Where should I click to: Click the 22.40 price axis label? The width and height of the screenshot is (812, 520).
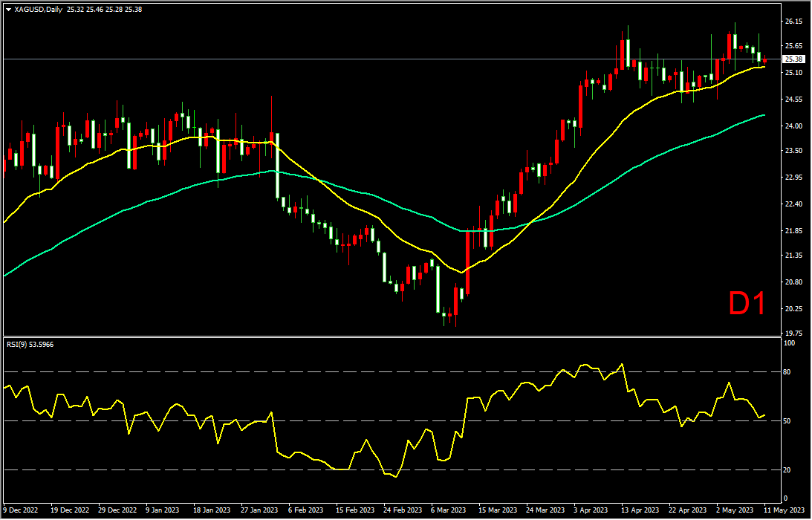point(794,204)
